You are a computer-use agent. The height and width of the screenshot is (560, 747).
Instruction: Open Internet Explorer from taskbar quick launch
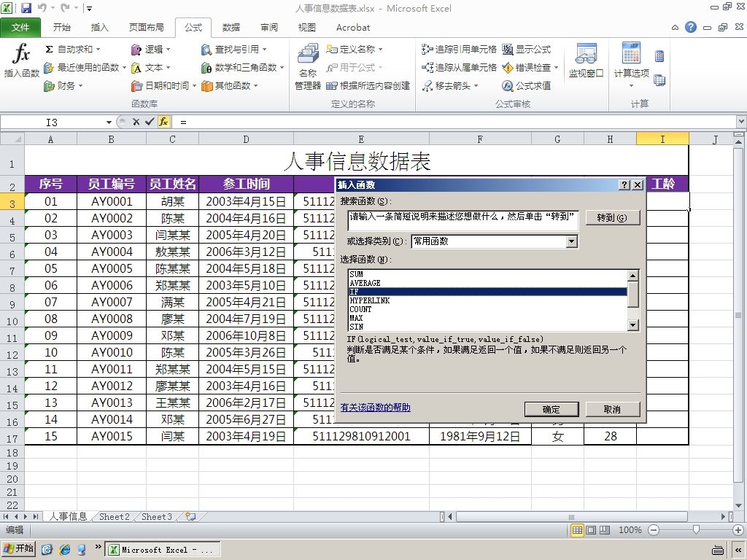[65, 550]
